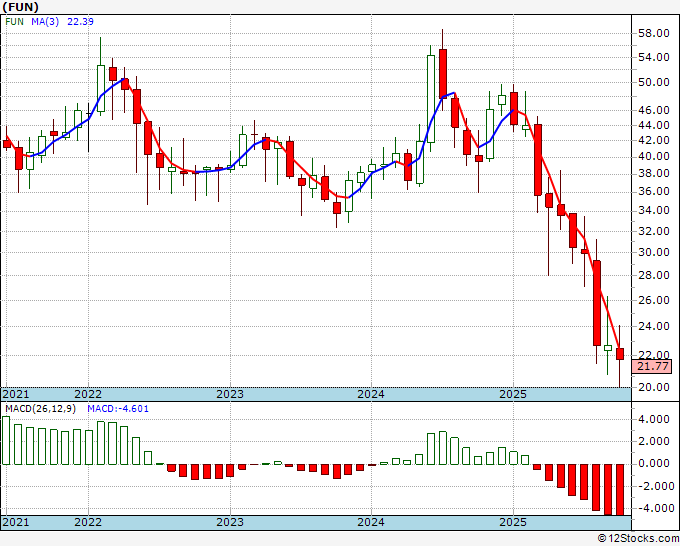Click 2025 on the price chart time axis
This screenshot has width=680, height=546.
pos(513,394)
